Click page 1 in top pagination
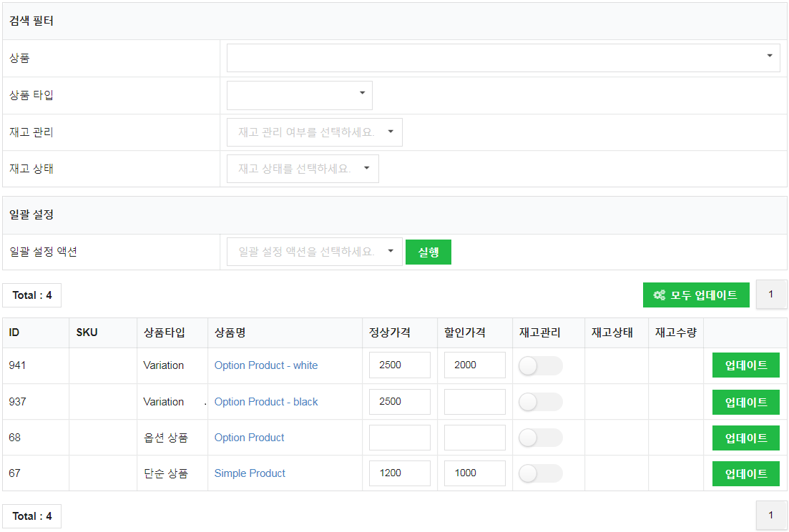789x532 pixels. [x=771, y=294]
